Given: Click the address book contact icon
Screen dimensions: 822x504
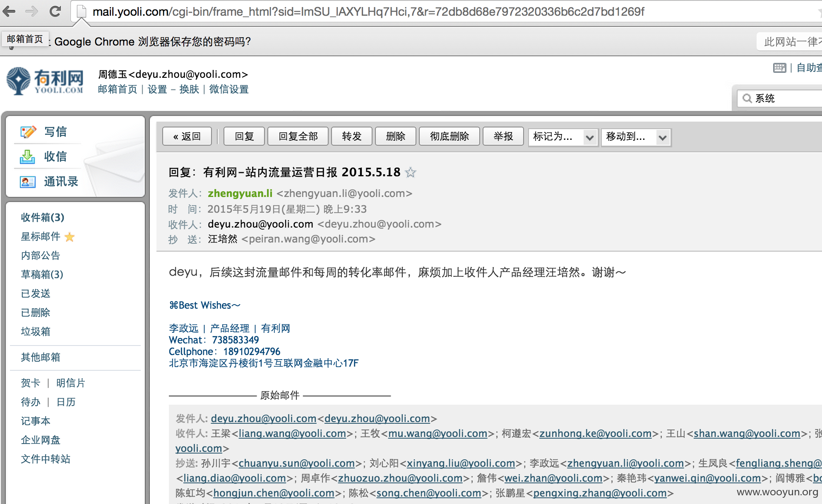Looking at the screenshot, I should point(27,182).
